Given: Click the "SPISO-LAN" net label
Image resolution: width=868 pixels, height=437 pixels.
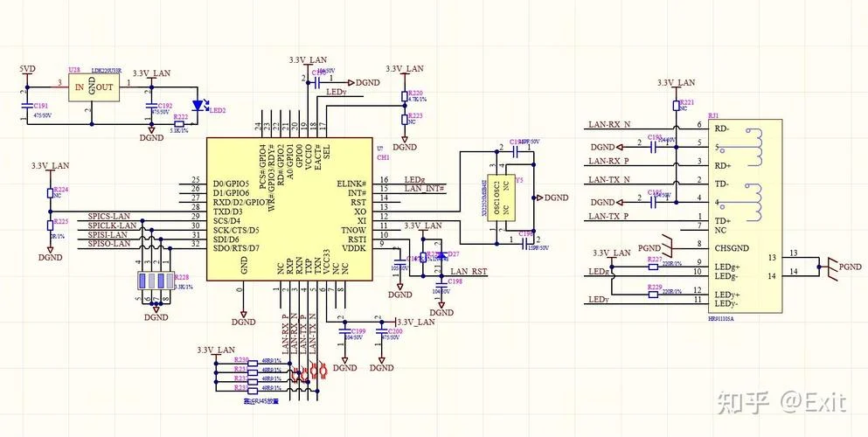Looking at the screenshot, I should pyautogui.click(x=109, y=244).
